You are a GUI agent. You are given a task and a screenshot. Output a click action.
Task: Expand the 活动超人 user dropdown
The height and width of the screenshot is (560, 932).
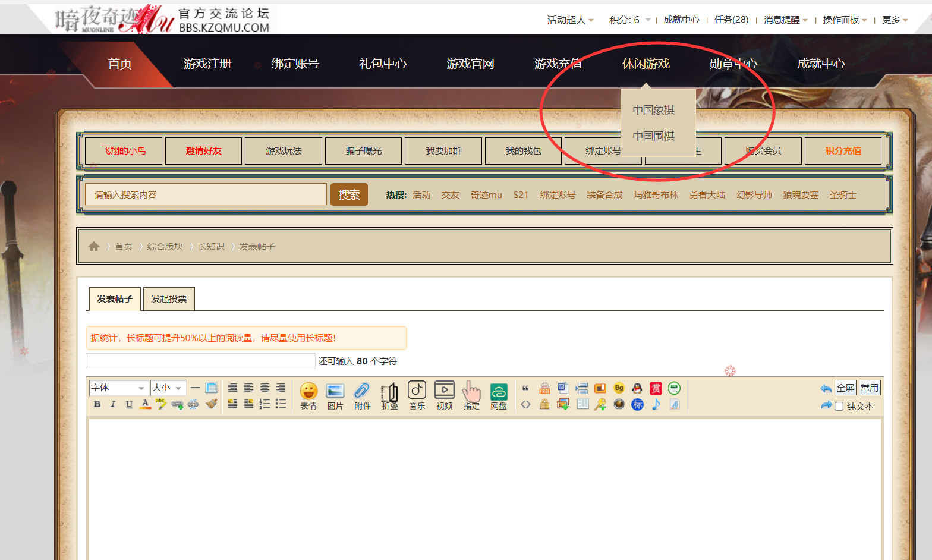[x=570, y=20]
